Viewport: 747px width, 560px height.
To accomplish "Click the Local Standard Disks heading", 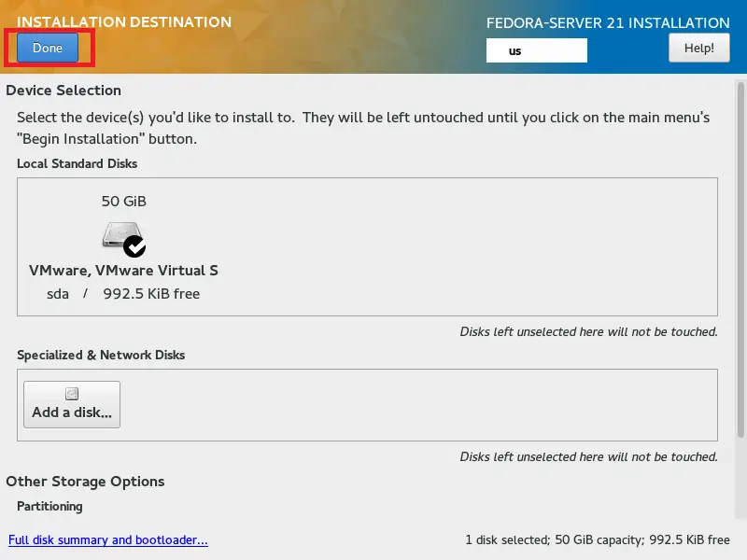I will [78, 163].
